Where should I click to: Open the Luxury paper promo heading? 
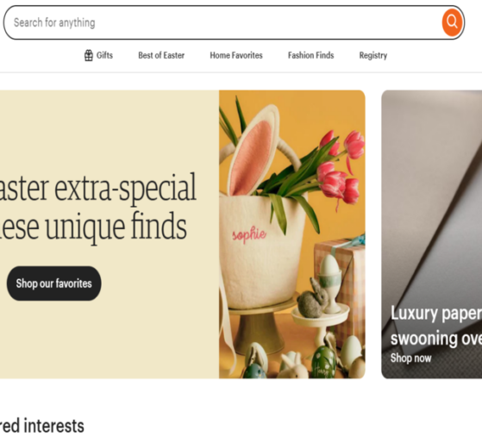pyautogui.click(x=436, y=326)
